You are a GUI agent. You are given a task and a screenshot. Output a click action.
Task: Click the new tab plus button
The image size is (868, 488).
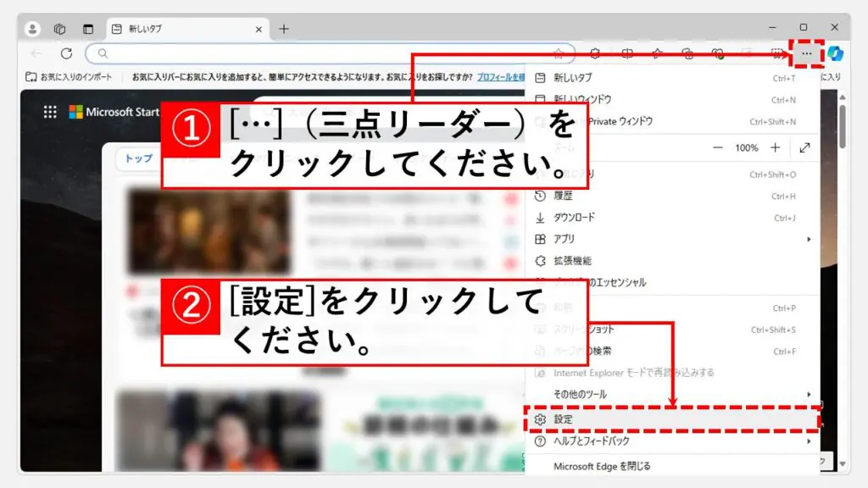pos(284,29)
